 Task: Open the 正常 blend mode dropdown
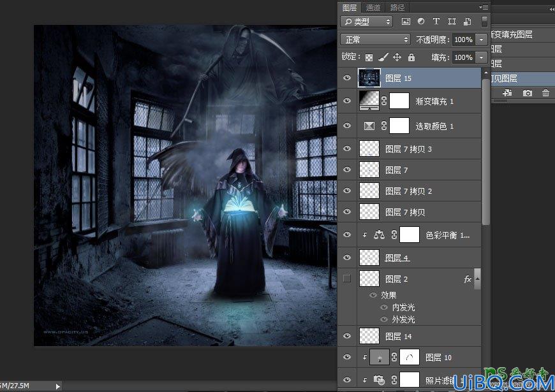pyautogui.click(x=375, y=40)
